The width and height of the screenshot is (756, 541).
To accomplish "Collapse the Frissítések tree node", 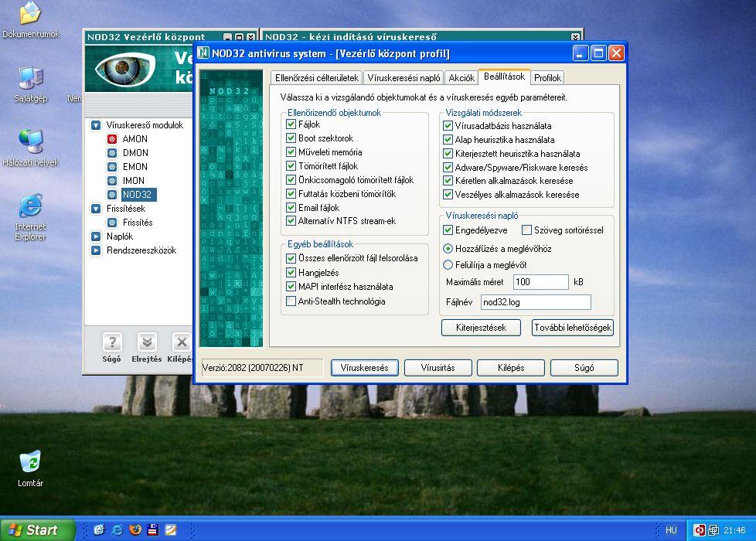I will pyautogui.click(x=96, y=209).
